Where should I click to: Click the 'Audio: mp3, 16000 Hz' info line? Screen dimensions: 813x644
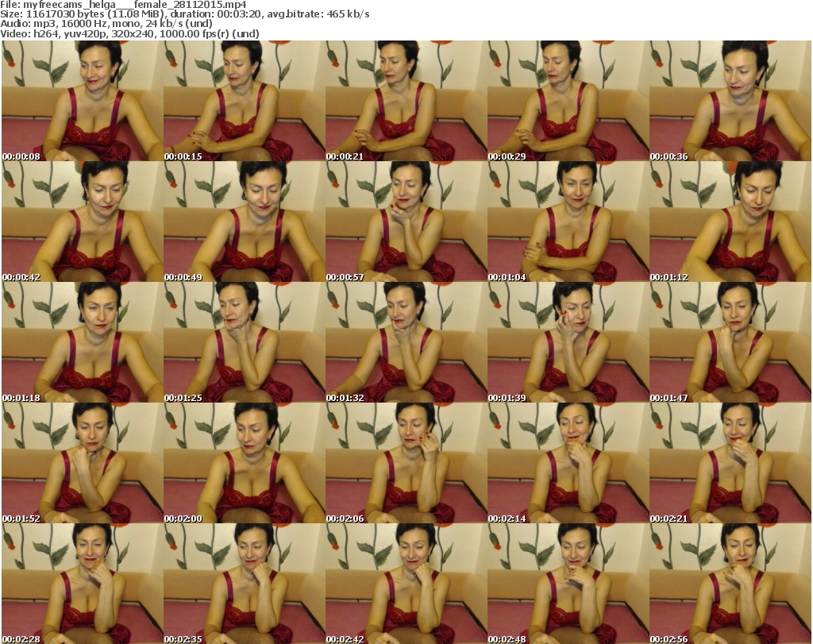(x=107, y=24)
